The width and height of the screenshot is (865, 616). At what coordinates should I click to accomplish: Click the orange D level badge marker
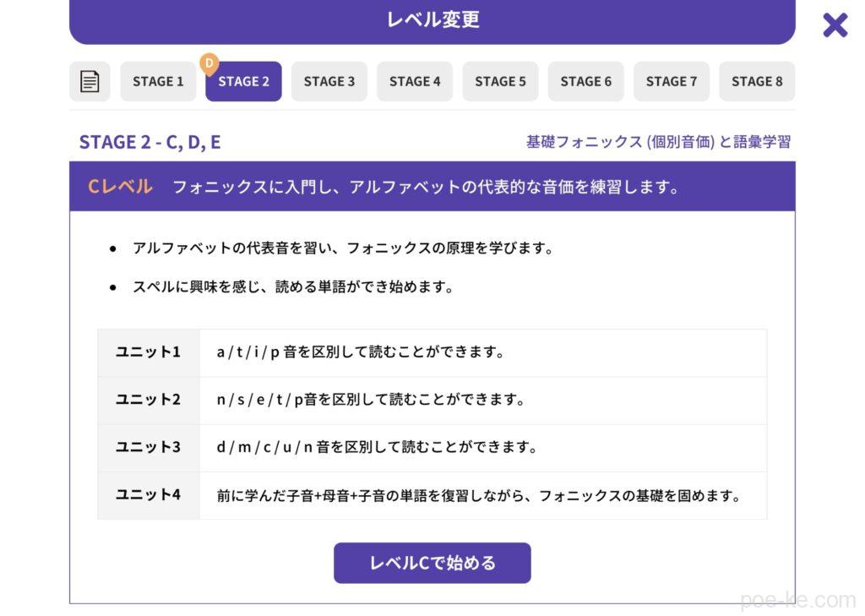pyautogui.click(x=209, y=63)
